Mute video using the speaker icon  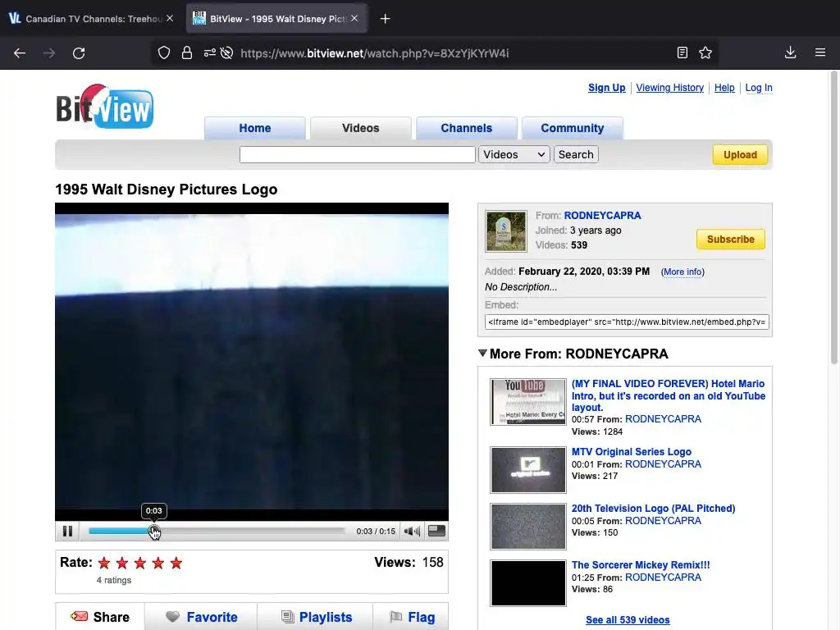tap(412, 531)
